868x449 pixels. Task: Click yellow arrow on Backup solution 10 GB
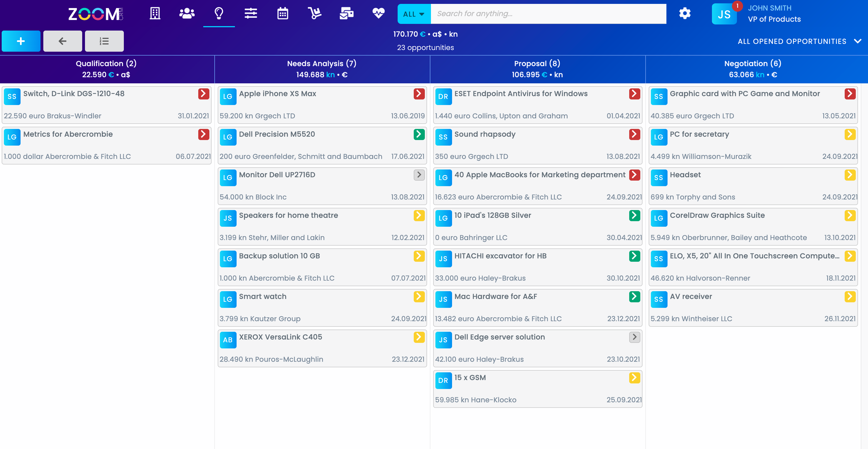(x=419, y=256)
